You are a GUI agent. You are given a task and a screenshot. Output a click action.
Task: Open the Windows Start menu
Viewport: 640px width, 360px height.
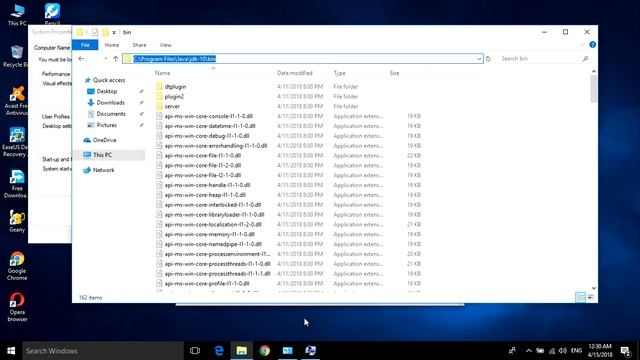[11, 351]
